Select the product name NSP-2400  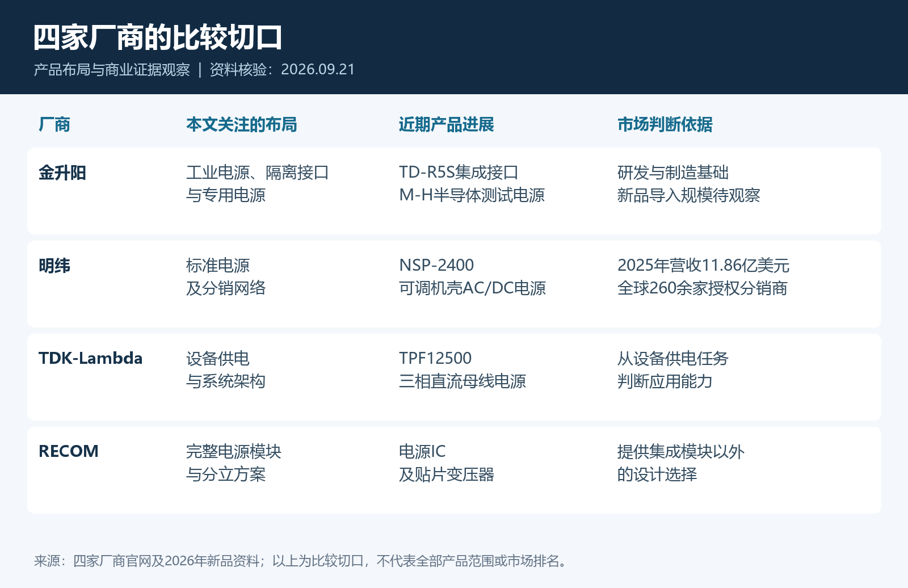pyautogui.click(x=436, y=266)
